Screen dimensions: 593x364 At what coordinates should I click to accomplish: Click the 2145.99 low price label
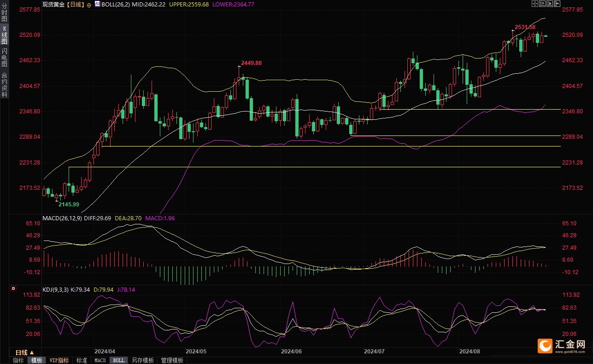[x=69, y=204]
